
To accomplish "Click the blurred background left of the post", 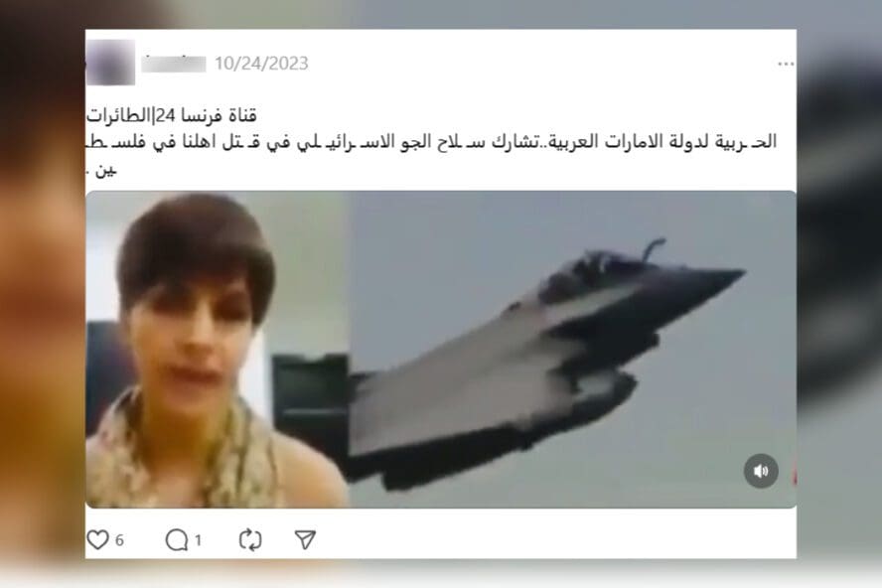I will (x=42, y=293).
